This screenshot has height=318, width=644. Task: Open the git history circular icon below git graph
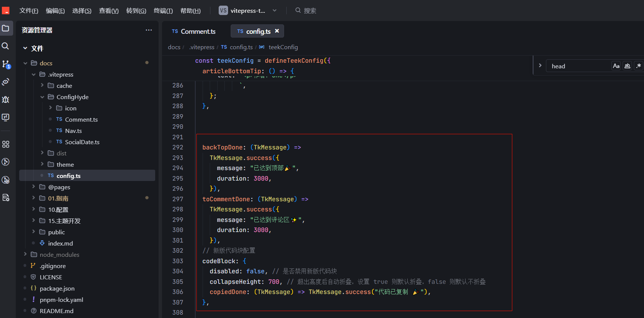click(x=6, y=180)
